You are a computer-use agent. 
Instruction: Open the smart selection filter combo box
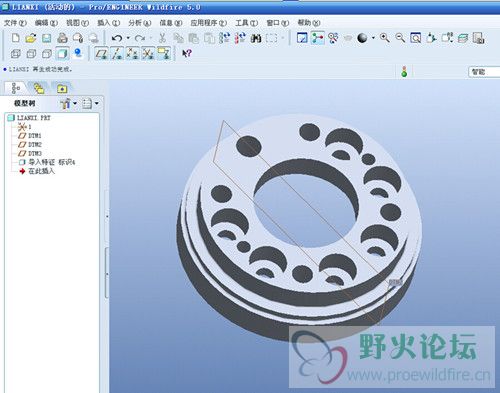pyautogui.click(x=484, y=72)
